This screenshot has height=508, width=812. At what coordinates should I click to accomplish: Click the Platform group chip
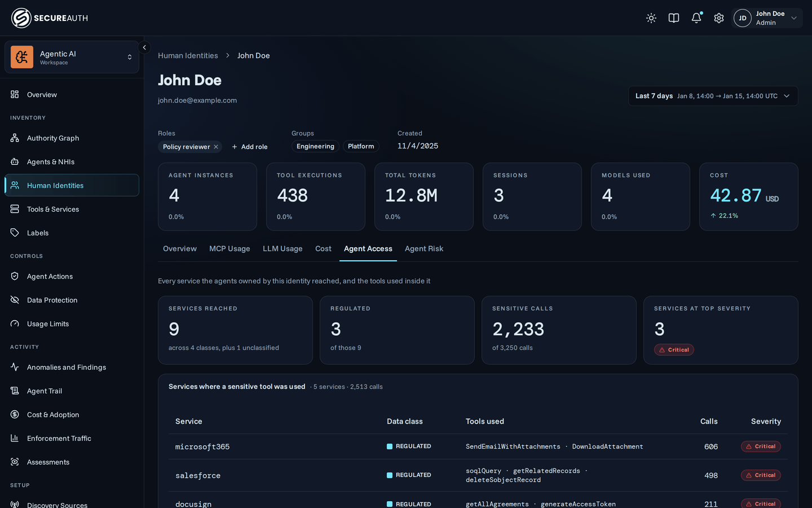tap(361, 146)
